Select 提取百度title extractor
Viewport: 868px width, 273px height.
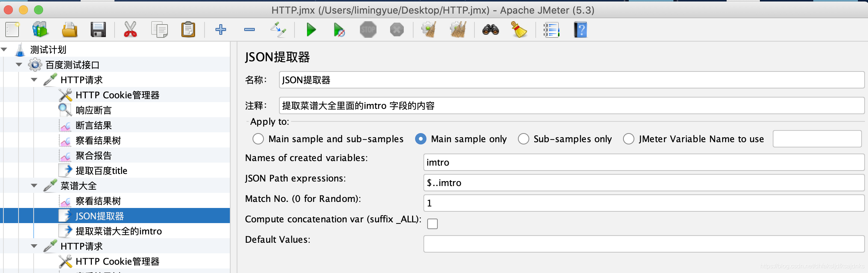click(x=101, y=171)
